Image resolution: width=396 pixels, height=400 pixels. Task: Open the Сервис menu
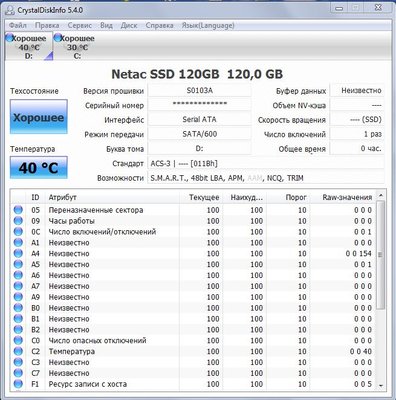(x=80, y=25)
